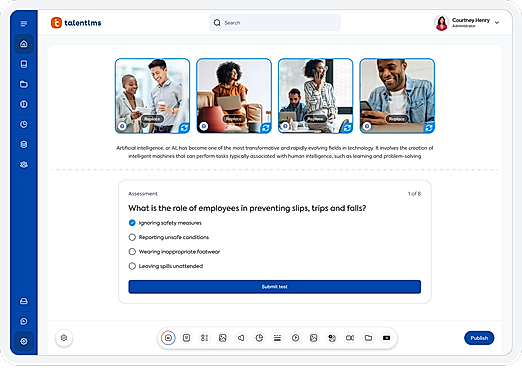The height and width of the screenshot is (368, 522).
Task: Add a text block from bottom toolbar
Action: click(x=187, y=338)
